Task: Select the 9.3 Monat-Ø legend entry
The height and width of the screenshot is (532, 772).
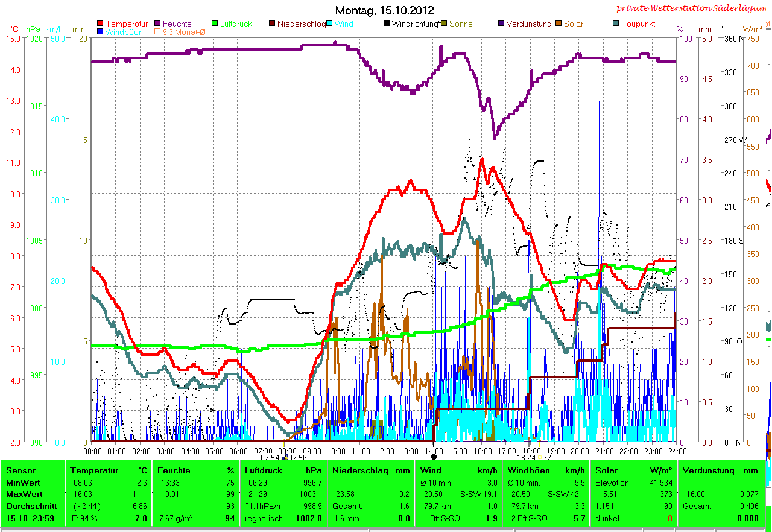Action: click(180, 32)
